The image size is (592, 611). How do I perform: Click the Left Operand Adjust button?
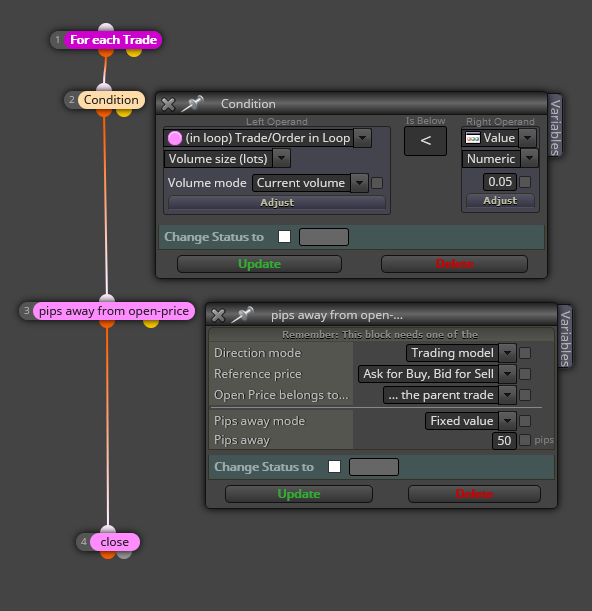tap(277, 203)
